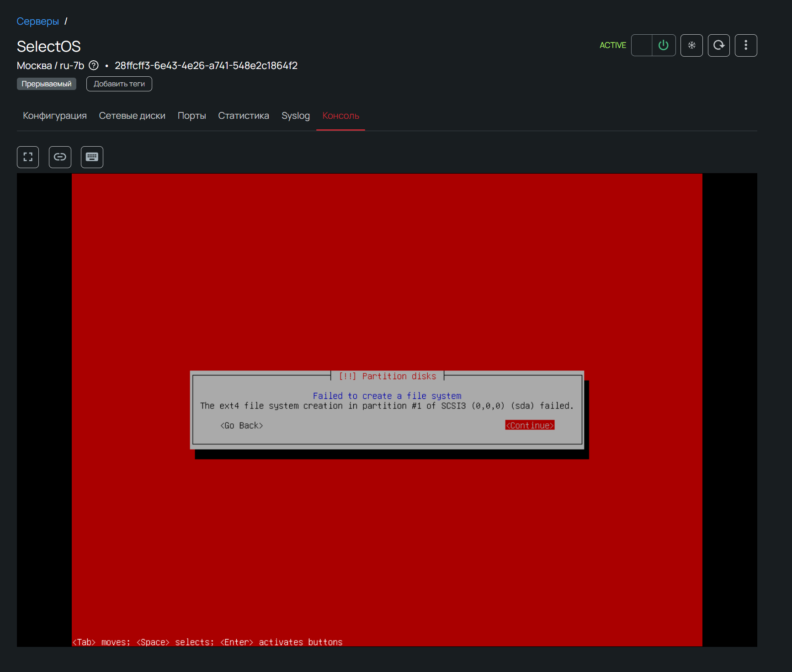Viewport: 792px width, 672px height.
Task: Switch to the Конфигурация tab
Action: tap(55, 116)
